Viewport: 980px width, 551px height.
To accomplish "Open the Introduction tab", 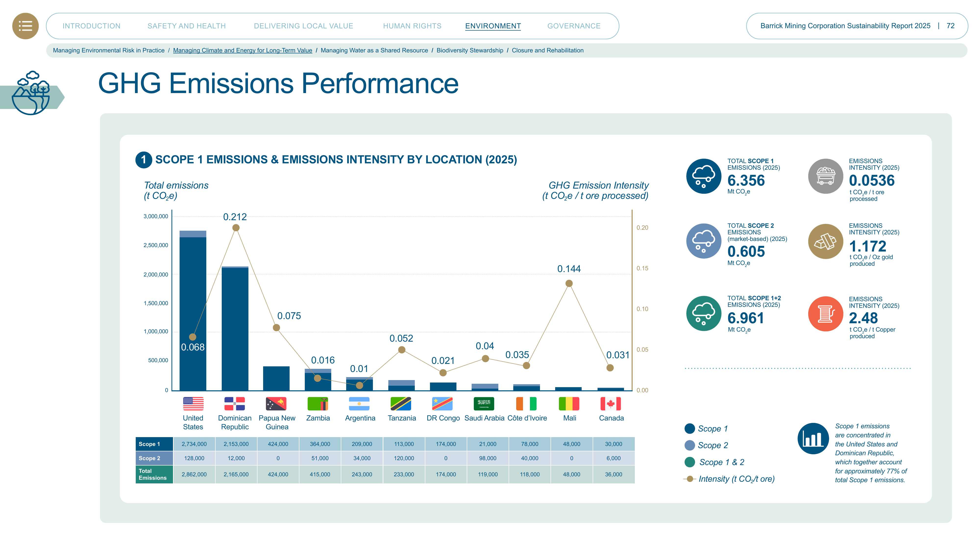I will tap(91, 26).
